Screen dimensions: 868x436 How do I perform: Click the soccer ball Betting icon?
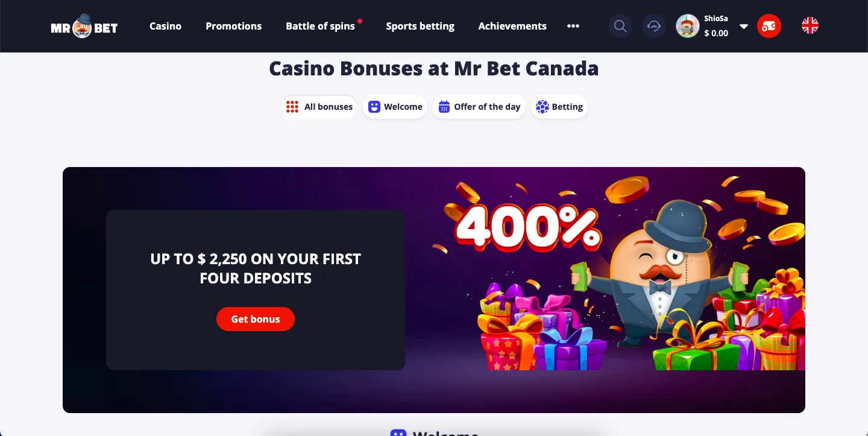click(542, 107)
